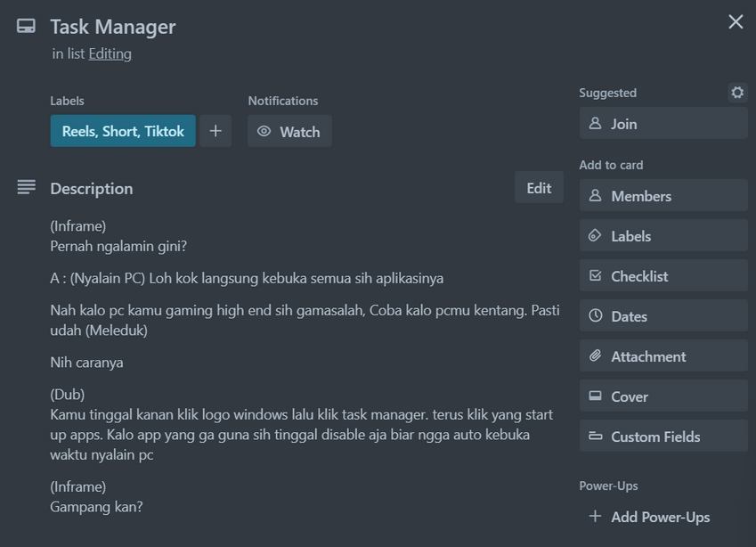The width and height of the screenshot is (756, 547).
Task: Click the Add Power-Ups plus icon
Action: click(595, 517)
